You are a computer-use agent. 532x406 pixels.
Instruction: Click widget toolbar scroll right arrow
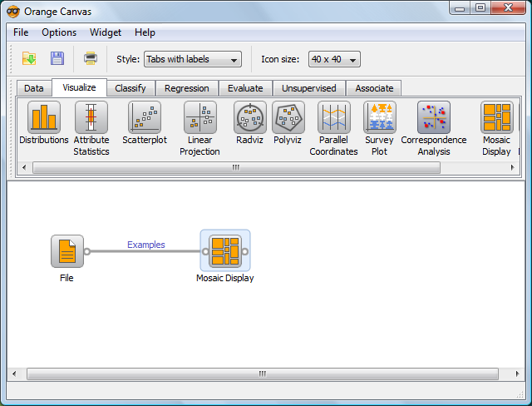click(513, 167)
